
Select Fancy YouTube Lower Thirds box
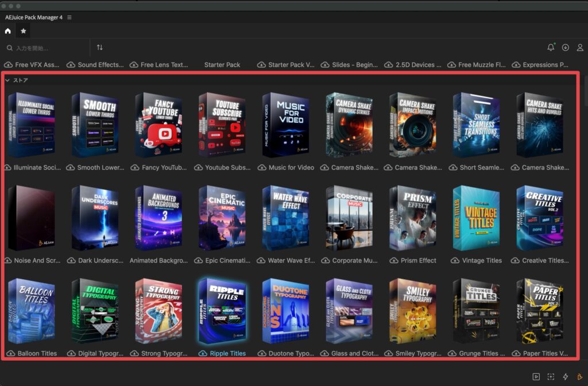coord(158,125)
